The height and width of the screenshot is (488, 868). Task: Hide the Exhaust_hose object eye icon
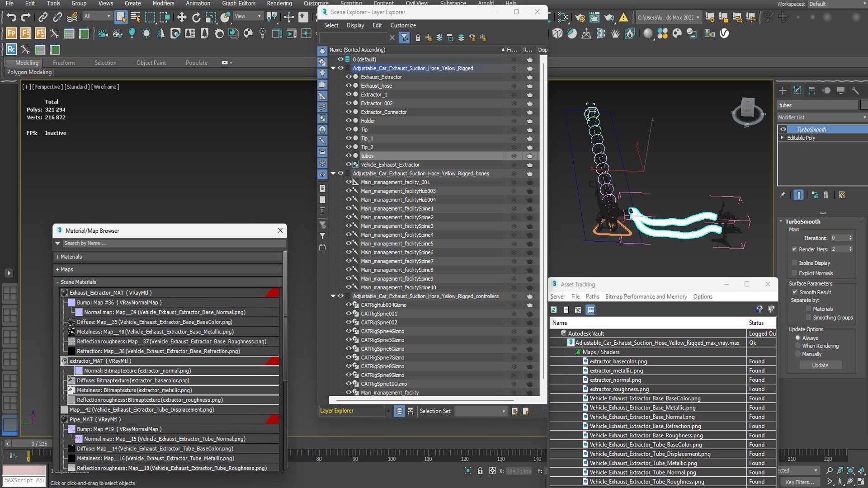349,86
